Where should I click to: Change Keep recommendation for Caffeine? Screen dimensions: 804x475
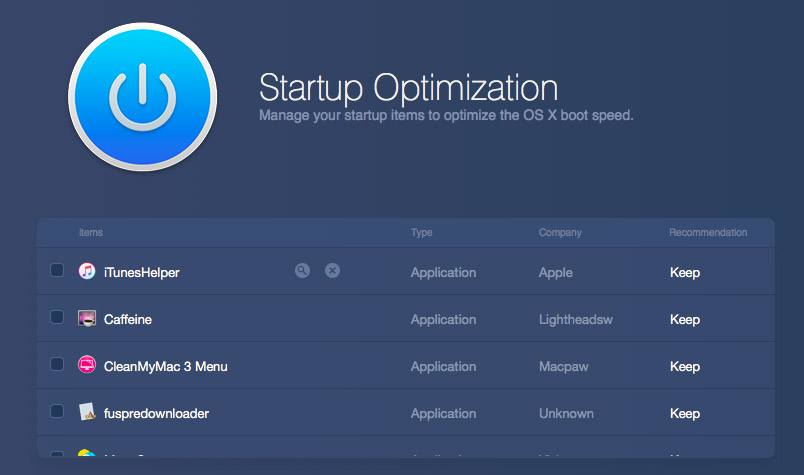click(x=685, y=320)
